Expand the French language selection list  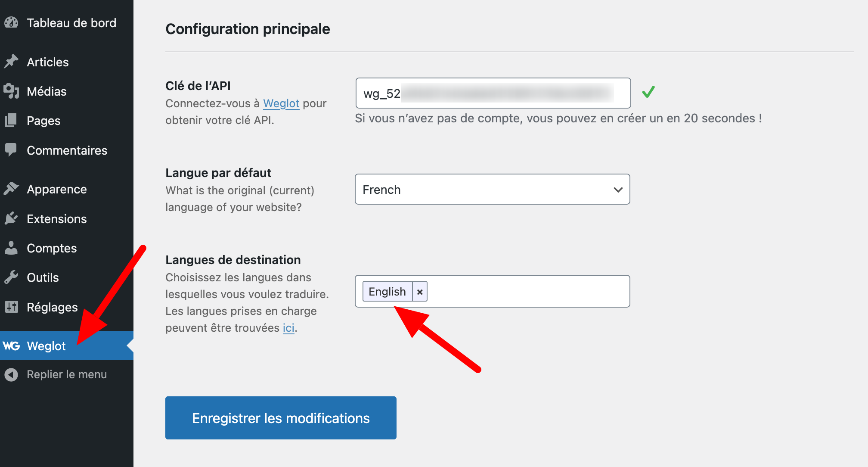click(618, 189)
